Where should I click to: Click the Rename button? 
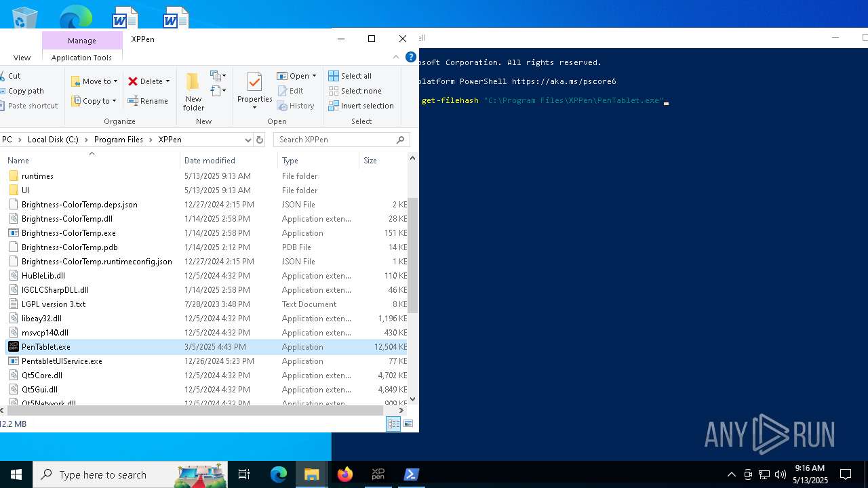[148, 101]
